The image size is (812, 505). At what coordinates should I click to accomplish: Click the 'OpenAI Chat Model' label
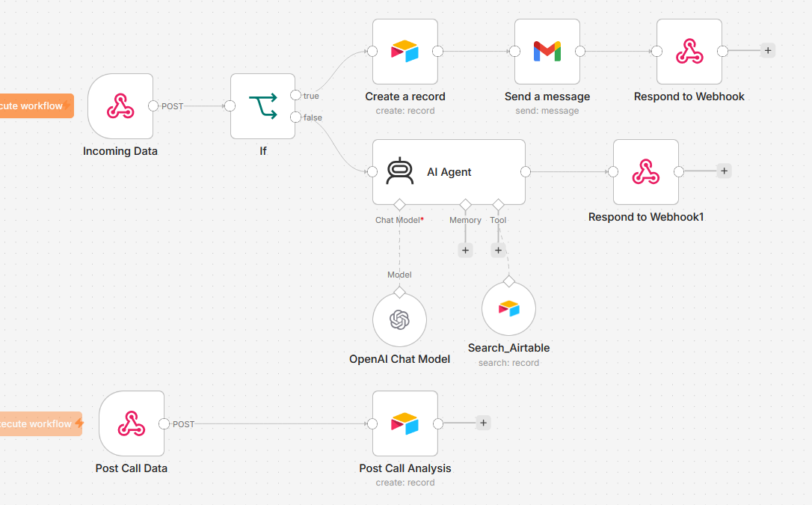click(x=400, y=359)
